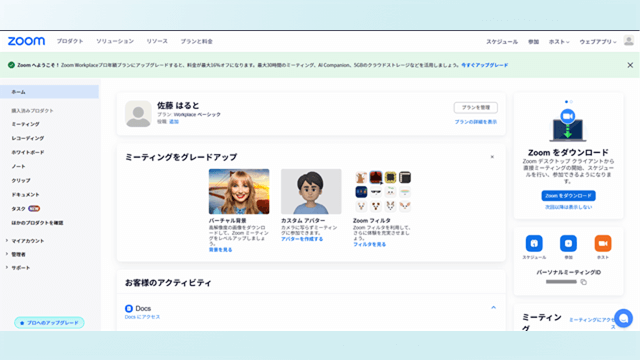Click プランを管理 button
This screenshot has height=360, width=640.
(x=476, y=107)
